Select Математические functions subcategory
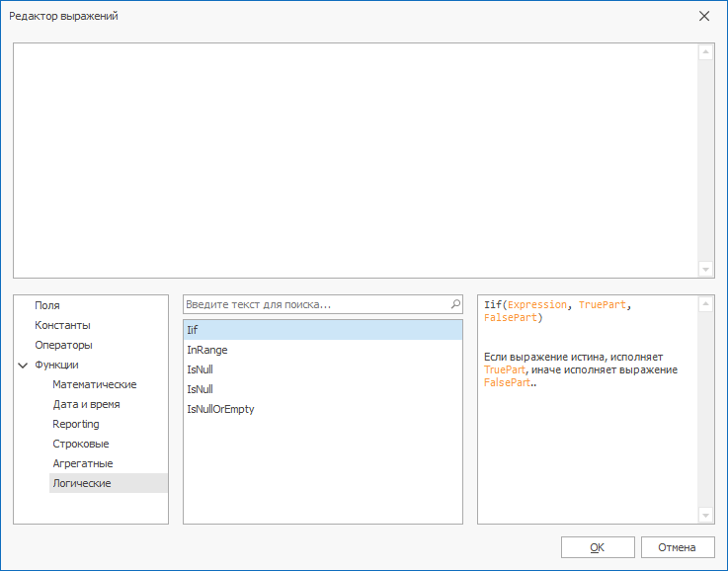Viewport: 728px width, 571px height. point(94,385)
